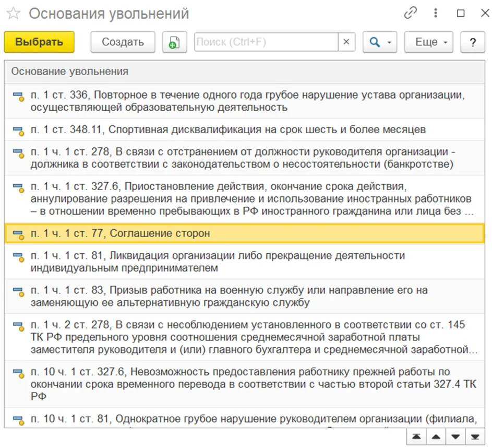The width and height of the screenshot is (492, 448).
Task: Select row п. 1 ч. 2 ст. 278 несоблюдением
Action: [x=244, y=337]
